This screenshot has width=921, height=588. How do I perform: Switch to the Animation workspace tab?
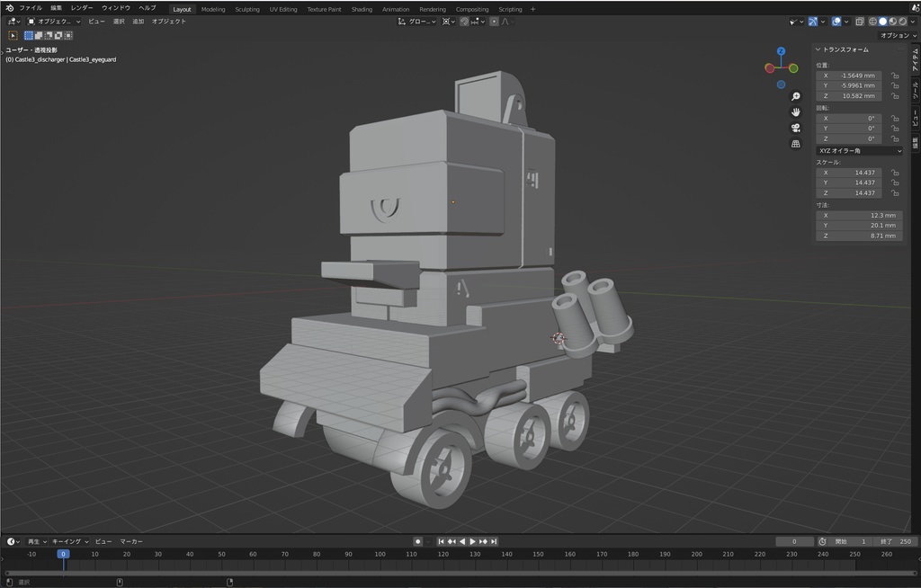coord(396,9)
